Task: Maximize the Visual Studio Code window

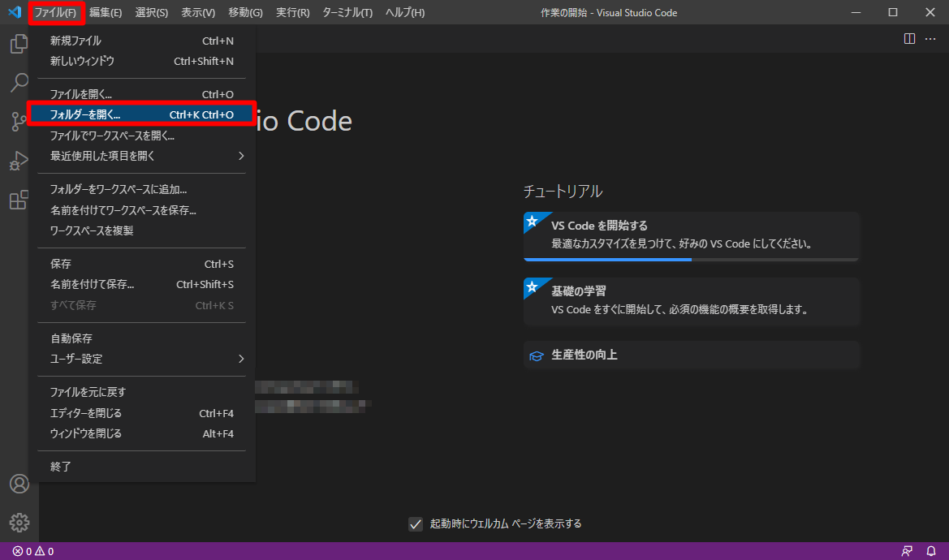Action: (893, 12)
